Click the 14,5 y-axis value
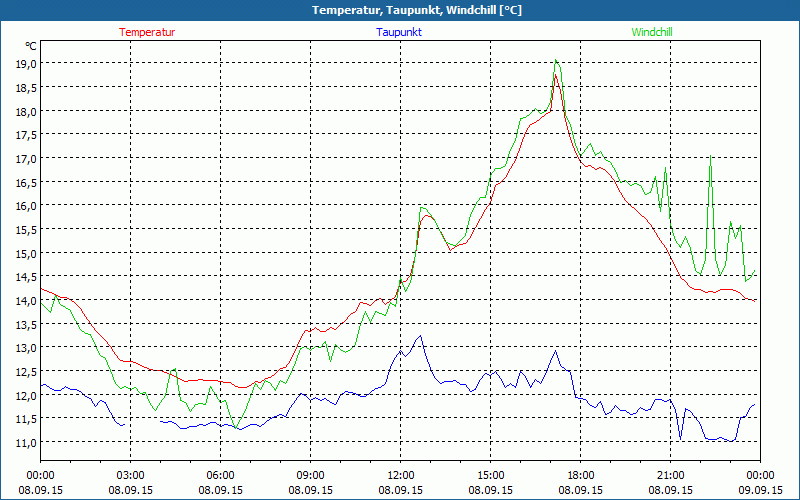The height and width of the screenshot is (500, 800). tap(26, 277)
